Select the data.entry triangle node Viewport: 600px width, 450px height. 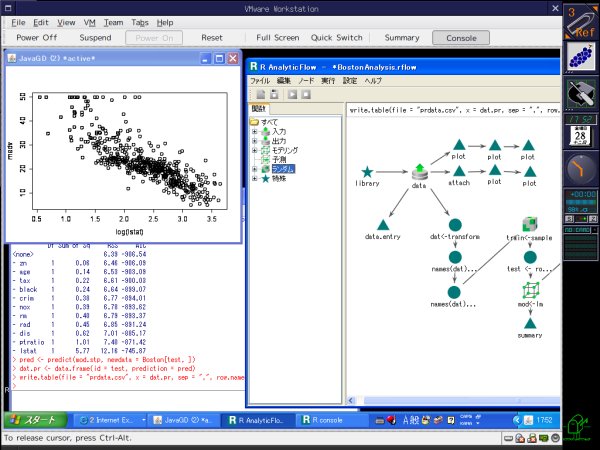tap(383, 225)
